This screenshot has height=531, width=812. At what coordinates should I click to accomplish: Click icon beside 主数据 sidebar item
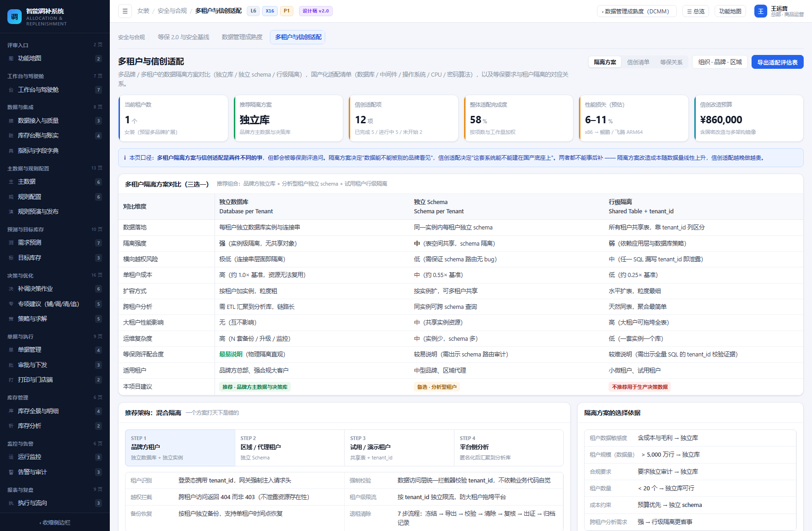[x=11, y=182]
